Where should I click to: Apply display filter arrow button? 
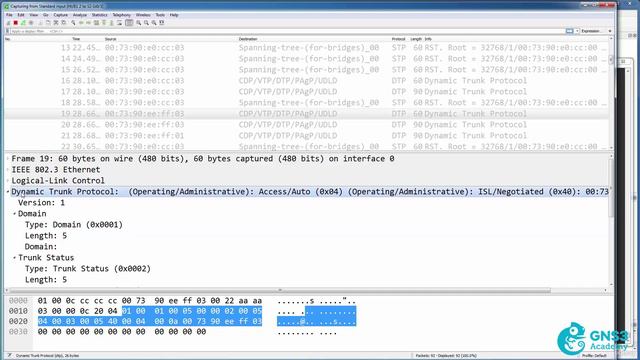pyautogui.click(x=569, y=31)
